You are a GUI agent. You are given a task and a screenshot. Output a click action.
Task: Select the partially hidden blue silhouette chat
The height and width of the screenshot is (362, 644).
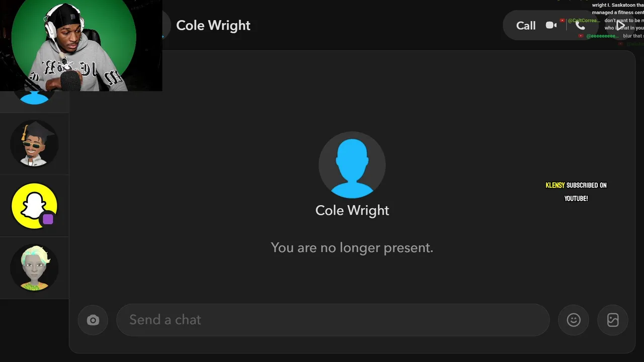[34, 98]
